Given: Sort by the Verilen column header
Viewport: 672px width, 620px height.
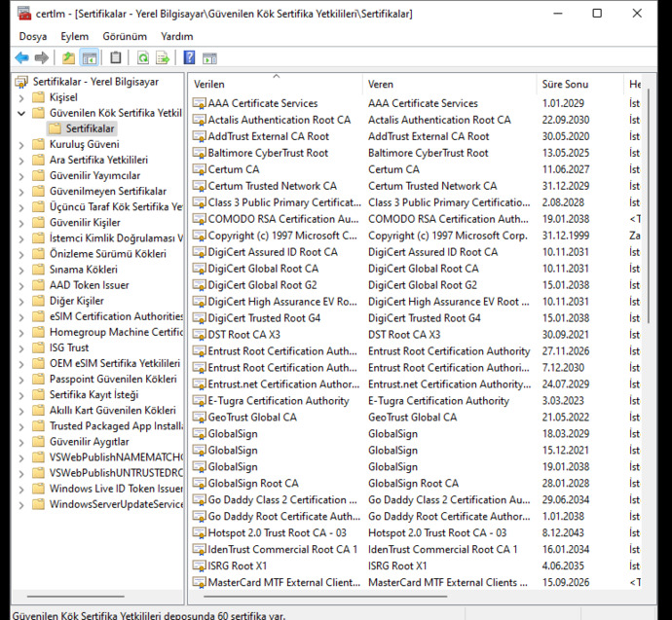Looking at the screenshot, I should pos(276,84).
